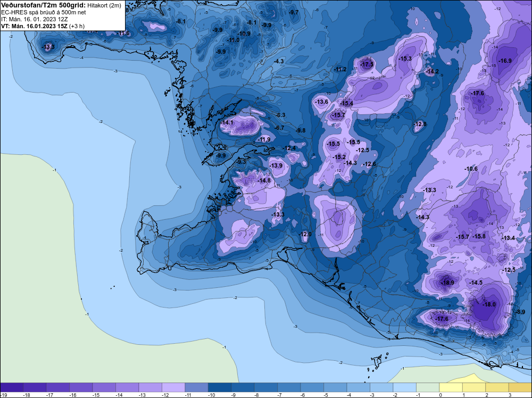532x398 pixels.
Task: Click the -9.8 temperature value
Action: point(300,130)
